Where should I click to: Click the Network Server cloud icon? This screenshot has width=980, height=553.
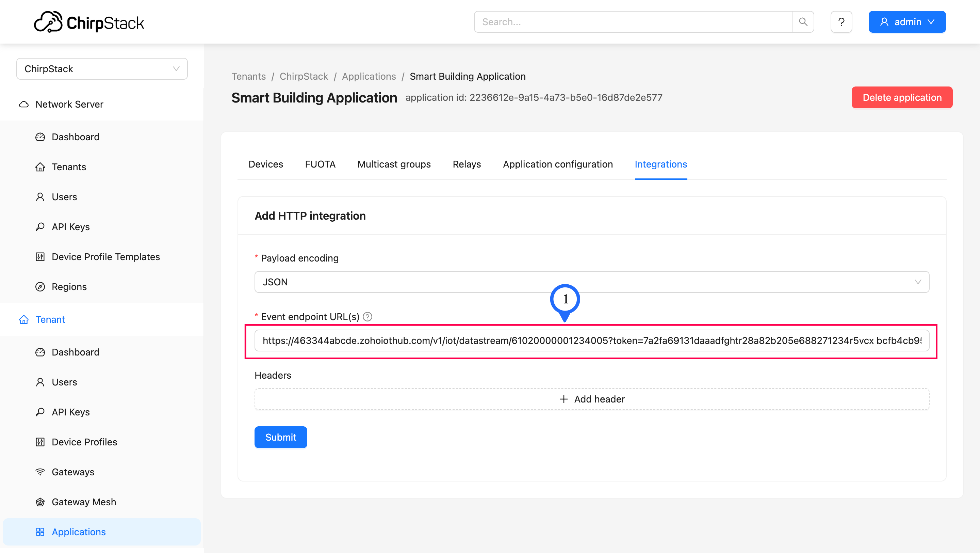tap(24, 104)
